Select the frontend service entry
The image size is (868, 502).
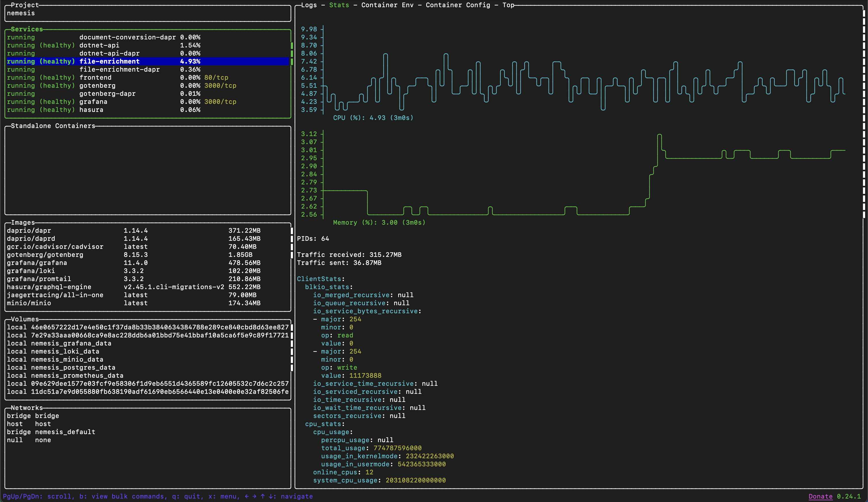pos(96,77)
